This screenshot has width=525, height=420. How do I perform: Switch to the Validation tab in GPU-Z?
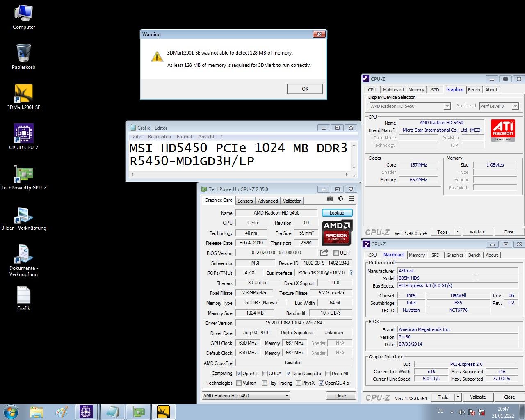tap(292, 201)
